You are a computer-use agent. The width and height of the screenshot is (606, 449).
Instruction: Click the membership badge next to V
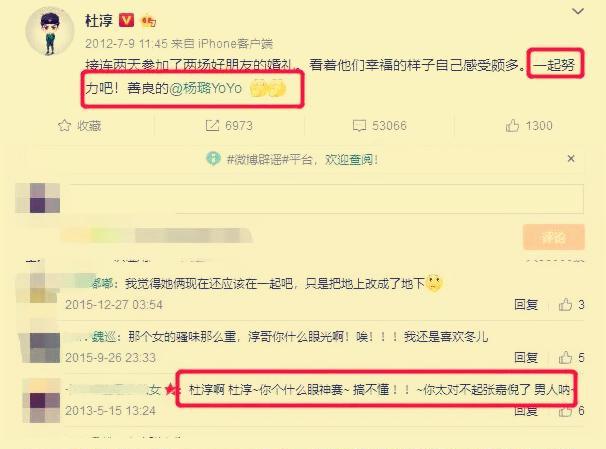[x=148, y=21]
